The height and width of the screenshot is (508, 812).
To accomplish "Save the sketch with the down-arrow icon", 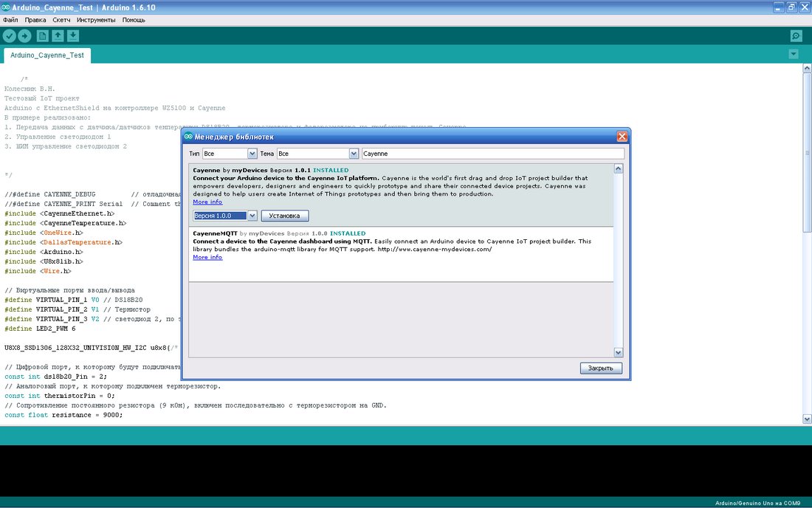I will (x=73, y=35).
